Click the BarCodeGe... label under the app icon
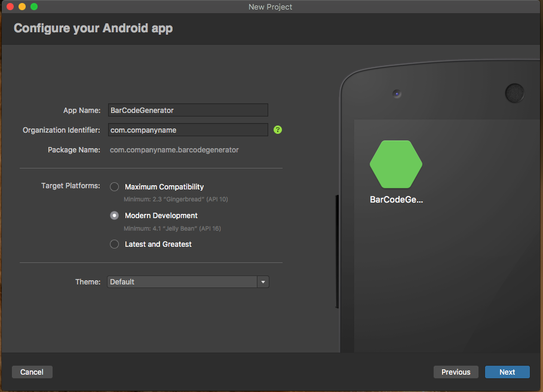The width and height of the screenshot is (543, 392). point(396,200)
